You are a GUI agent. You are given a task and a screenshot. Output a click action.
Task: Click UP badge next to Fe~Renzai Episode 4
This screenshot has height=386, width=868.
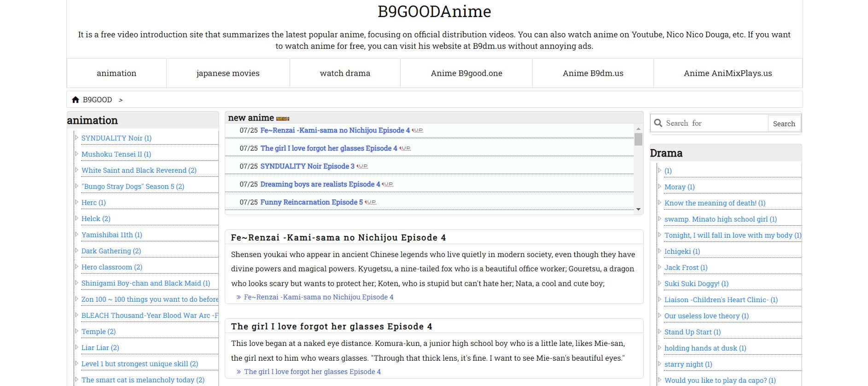[417, 130]
